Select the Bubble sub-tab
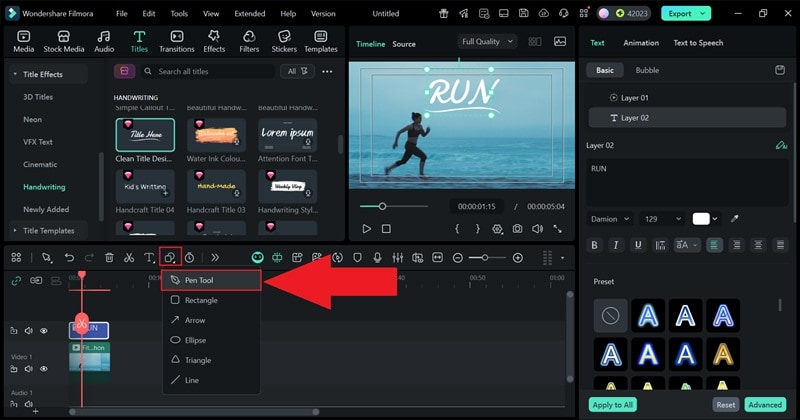The image size is (800, 420). click(x=647, y=70)
